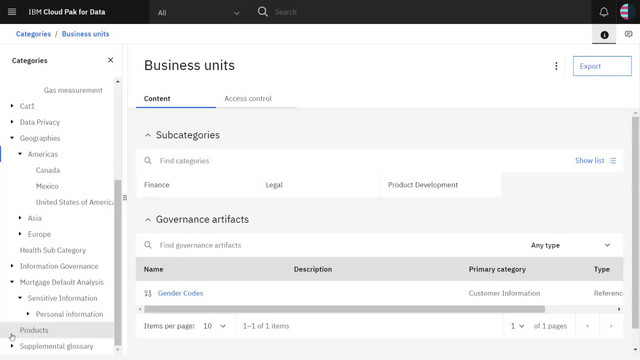Screen dimensions: 640x360
Task: Click the Gender Codes reference data icon
Action: (148, 293)
